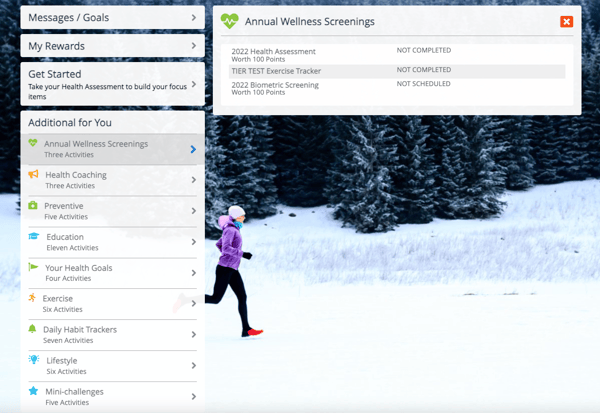This screenshot has height=413, width=600.
Task: Click 'Three Activities' under Annual Wellness Screenings
Action: point(69,155)
